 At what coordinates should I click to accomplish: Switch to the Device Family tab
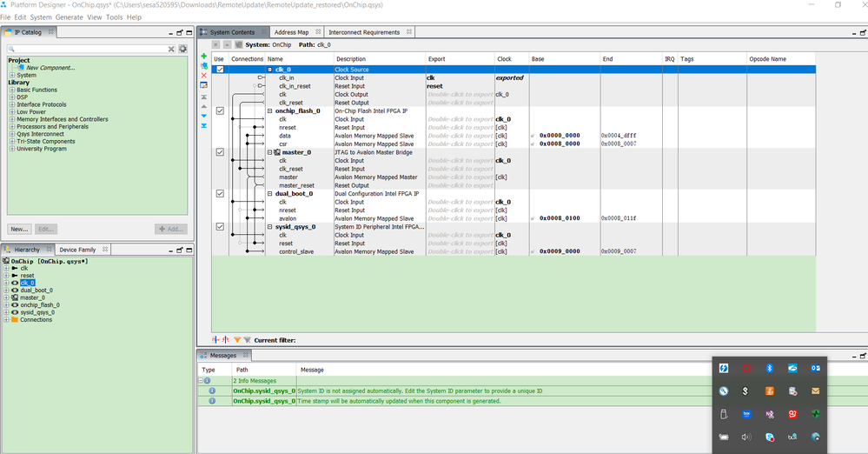coord(77,250)
